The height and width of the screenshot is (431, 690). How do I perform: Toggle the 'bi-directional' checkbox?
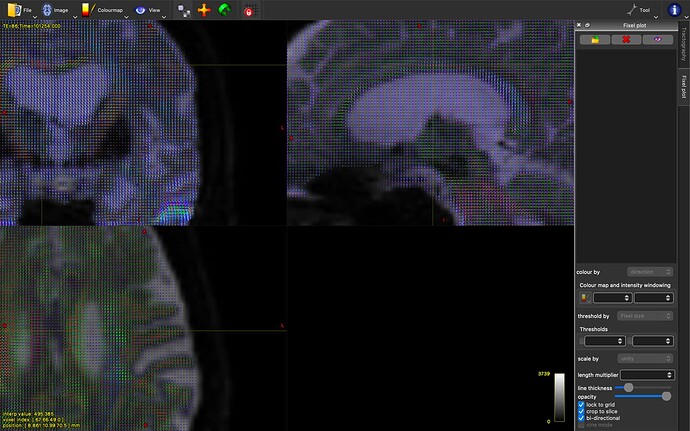point(581,418)
